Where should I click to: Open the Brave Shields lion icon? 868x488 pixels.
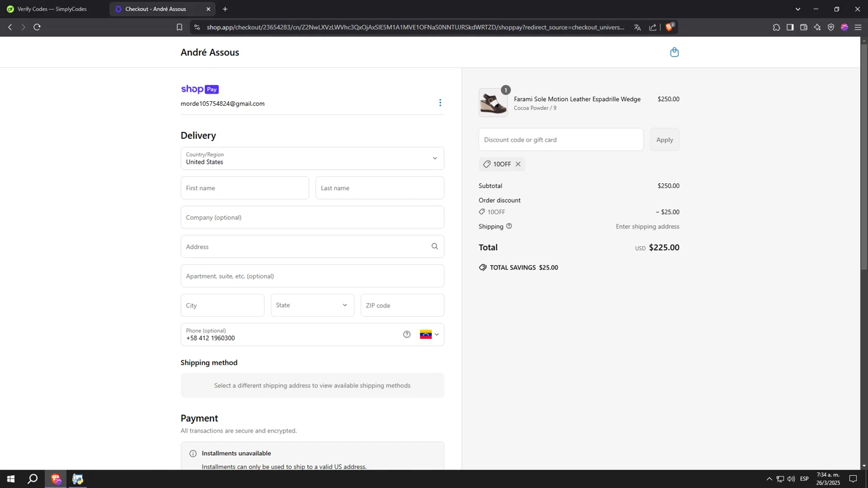pyautogui.click(x=670, y=27)
